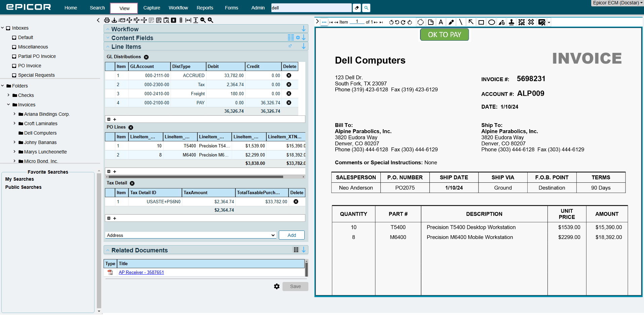Select the arrow annotation tool

click(471, 22)
